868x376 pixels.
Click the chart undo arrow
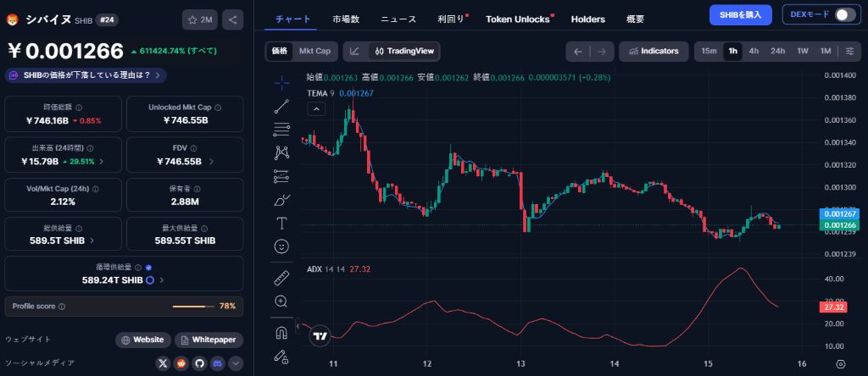[x=578, y=52]
